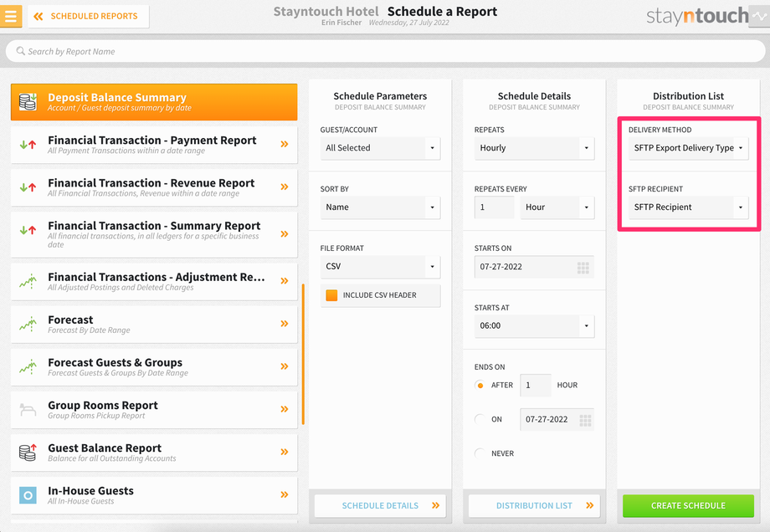Image resolution: width=770 pixels, height=532 pixels.
Task: Click the chevron on the Summary Report row
Action: (x=285, y=234)
